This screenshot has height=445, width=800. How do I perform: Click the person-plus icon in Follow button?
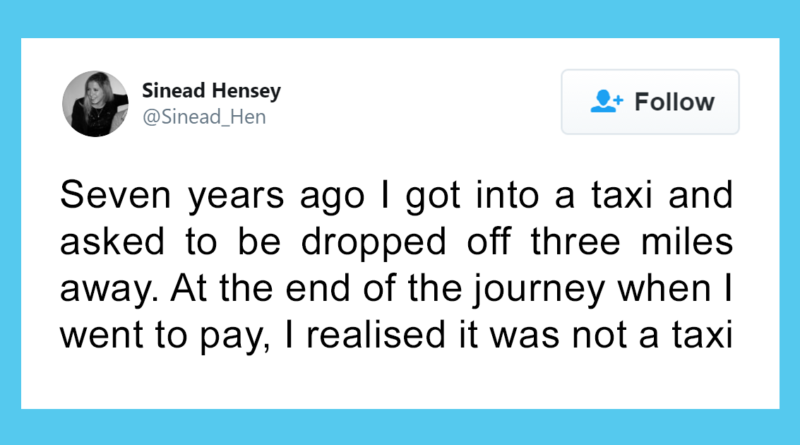pos(608,102)
